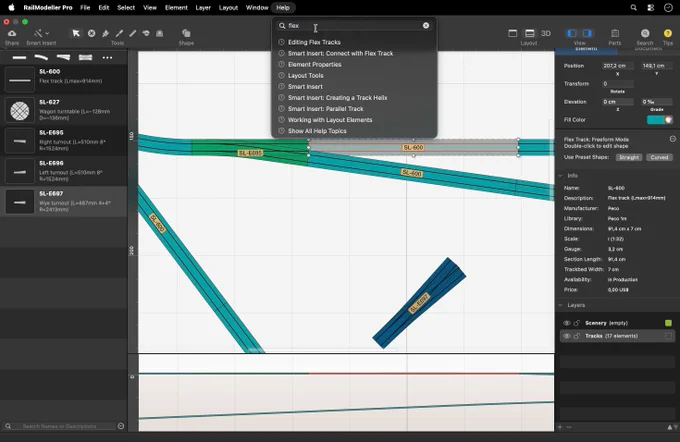Click the Grade percent field
Image resolution: width=680 pixels, height=442 pixels.
point(657,102)
